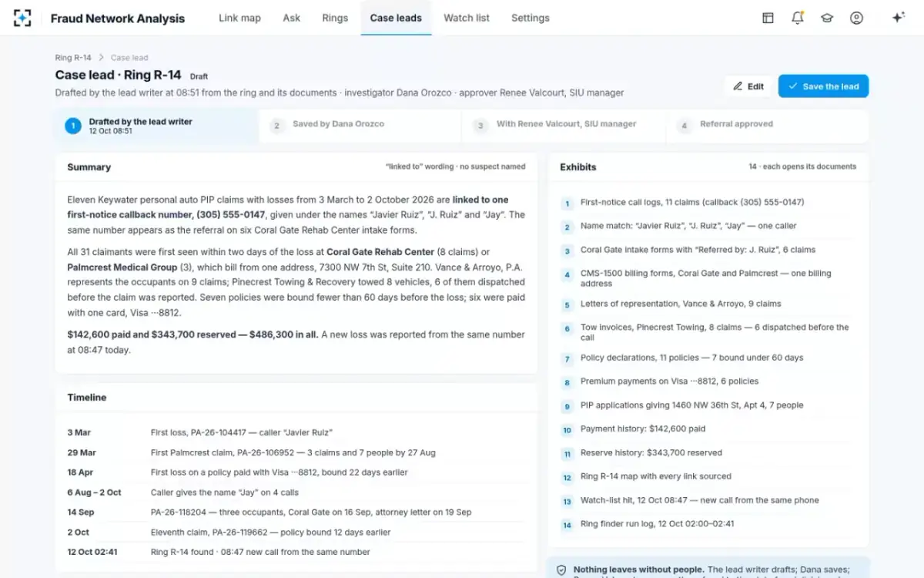Open the graduation cap learning icon
The width and height of the screenshot is (924, 578).
[827, 18]
